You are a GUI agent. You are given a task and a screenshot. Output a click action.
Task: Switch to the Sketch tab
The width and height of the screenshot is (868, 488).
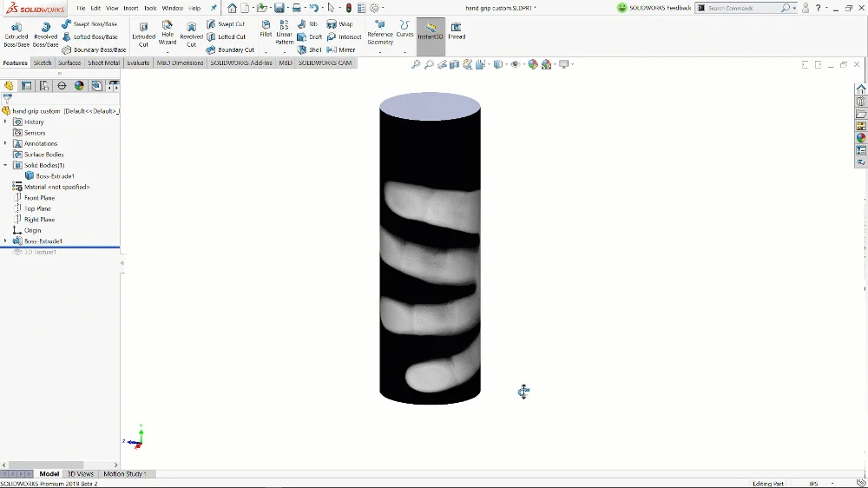click(x=43, y=63)
